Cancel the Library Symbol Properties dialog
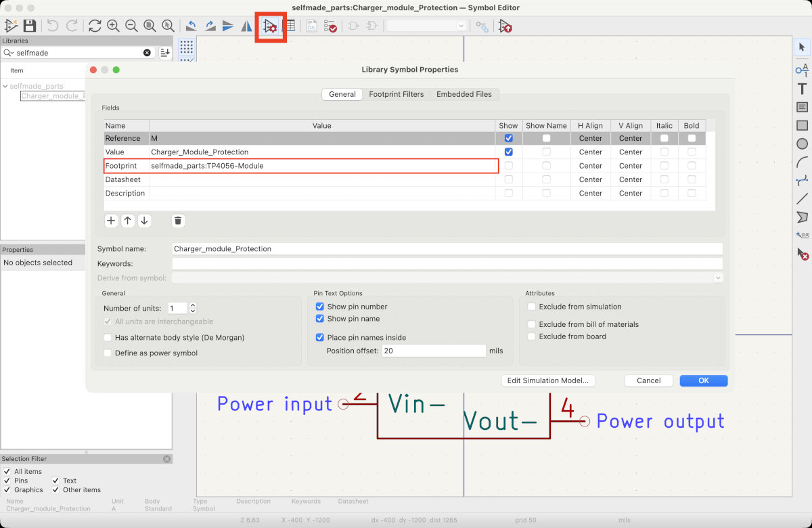This screenshot has height=528, width=812. click(x=648, y=380)
